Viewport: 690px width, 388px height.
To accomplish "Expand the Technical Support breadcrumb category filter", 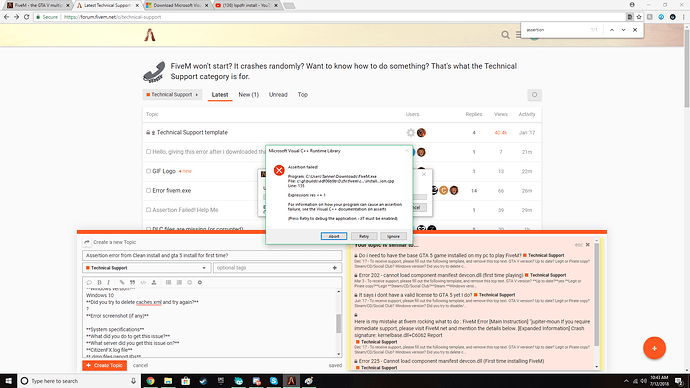I will [x=172, y=95].
